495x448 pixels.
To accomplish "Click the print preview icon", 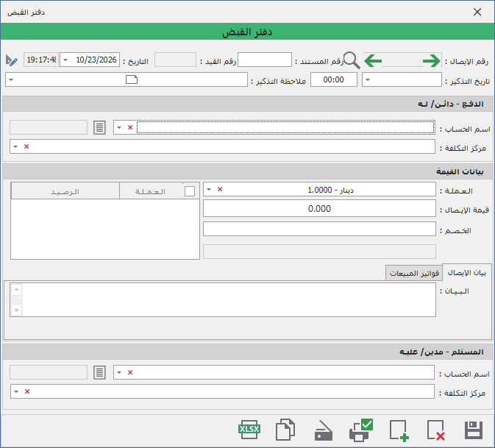I will click(324, 430).
